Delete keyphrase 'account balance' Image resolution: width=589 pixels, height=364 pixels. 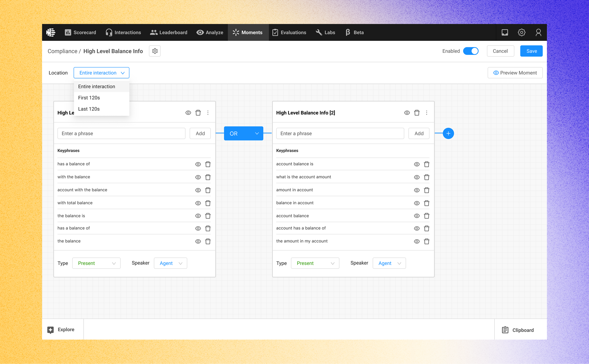427,216
